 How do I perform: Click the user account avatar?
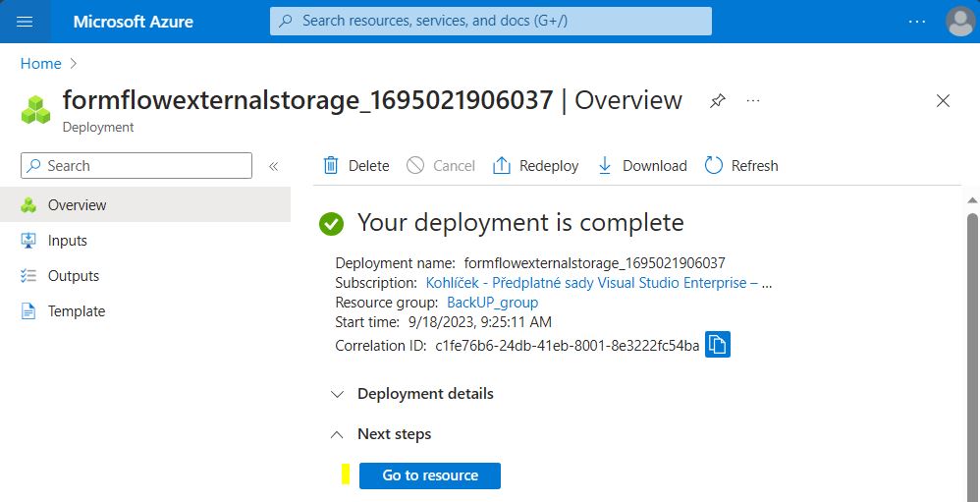point(959,21)
